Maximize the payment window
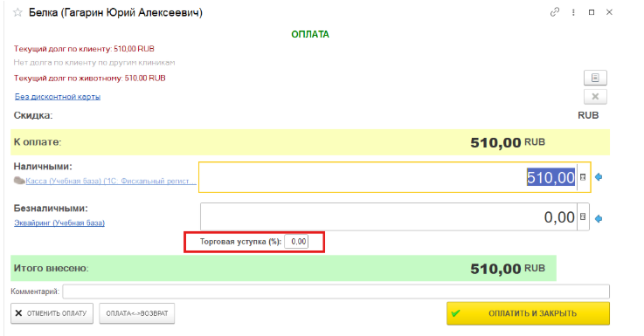The width and height of the screenshot is (644, 336). pyautogui.click(x=592, y=12)
